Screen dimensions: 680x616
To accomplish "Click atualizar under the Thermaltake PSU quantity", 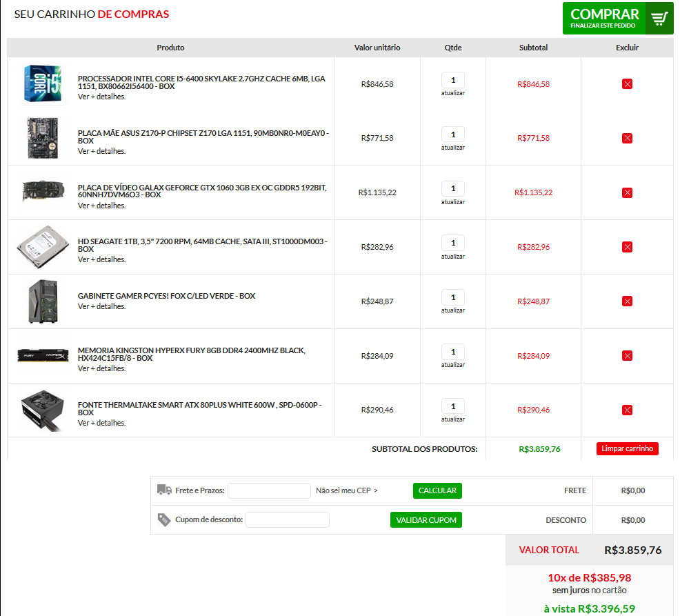I will tap(452, 419).
